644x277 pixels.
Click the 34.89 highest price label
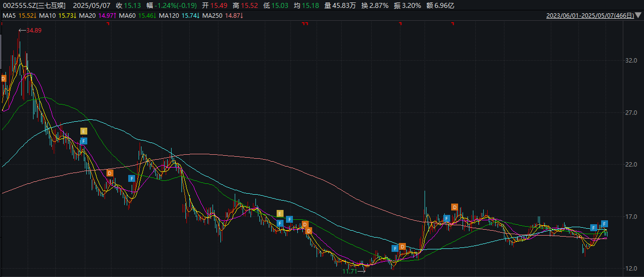tap(33, 31)
